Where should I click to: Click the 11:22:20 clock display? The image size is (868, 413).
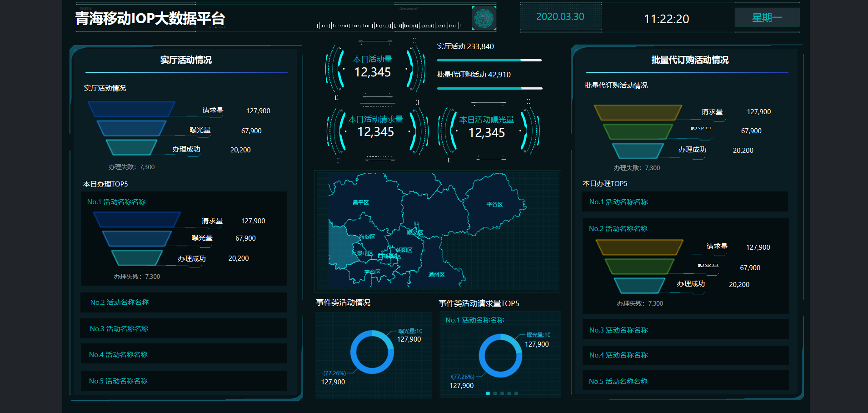[666, 19]
